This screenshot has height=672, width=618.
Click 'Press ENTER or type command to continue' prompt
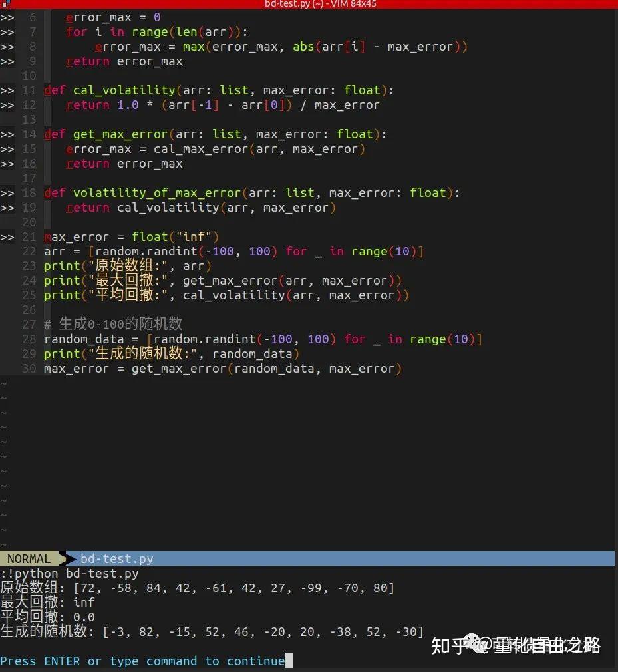[142, 661]
